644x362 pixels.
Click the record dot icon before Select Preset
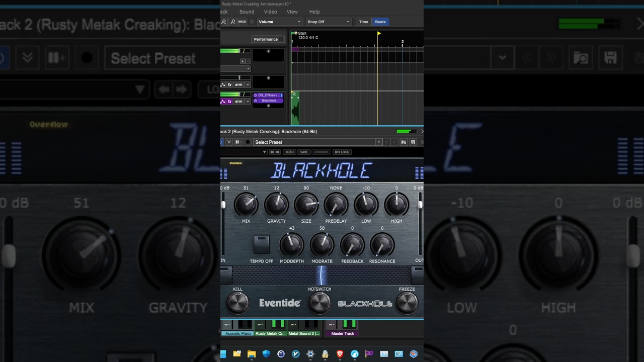(x=248, y=142)
